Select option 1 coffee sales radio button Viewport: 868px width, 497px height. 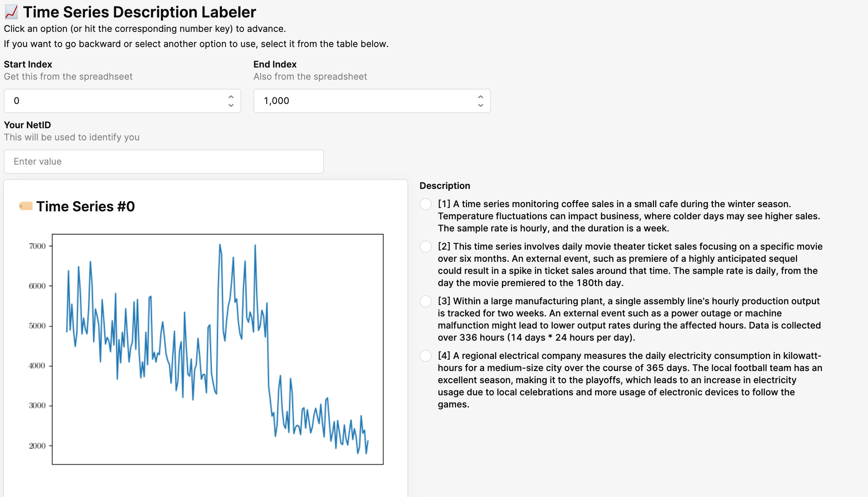(426, 204)
